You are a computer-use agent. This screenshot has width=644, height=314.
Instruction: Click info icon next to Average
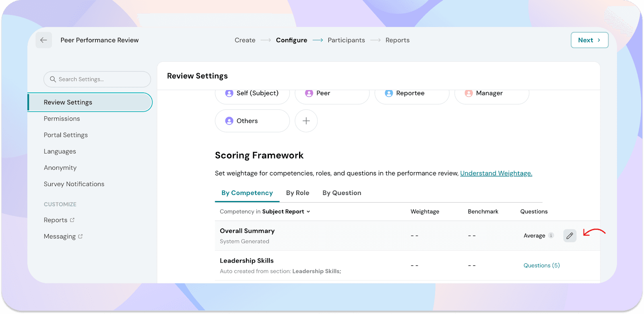pyautogui.click(x=551, y=236)
